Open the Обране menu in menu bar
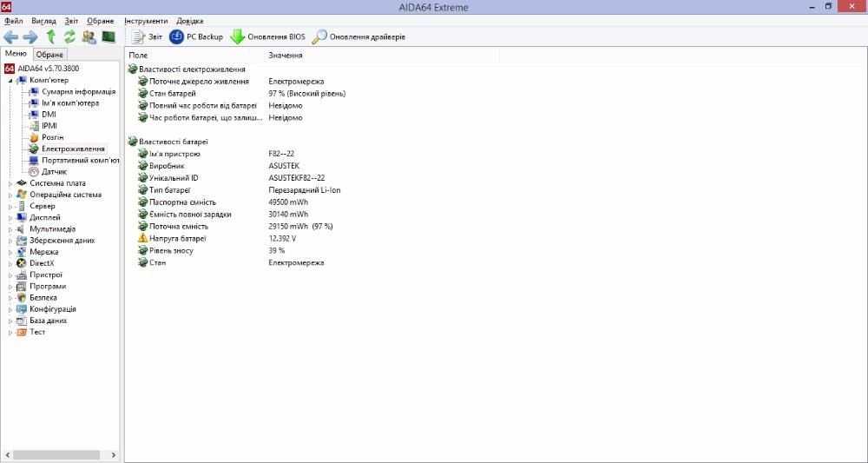Screen dimensions: 868x463 point(100,21)
